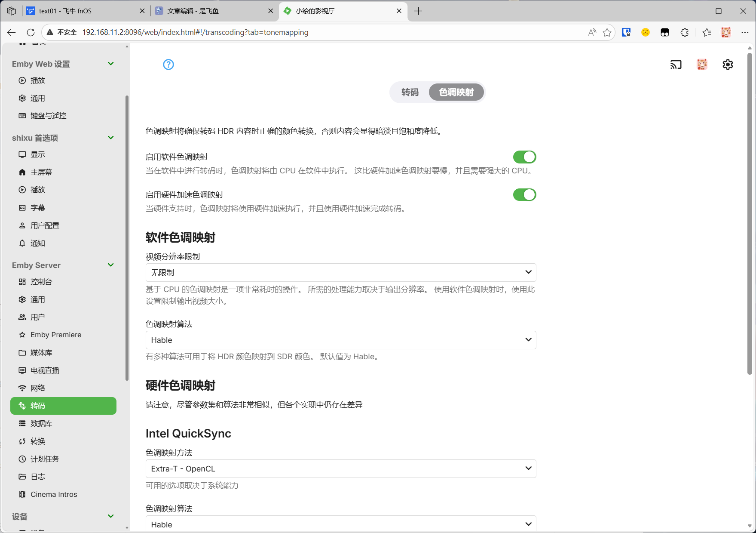756x533 pixels.
Task: Open the cast to device icon
Action: (x=676, y=65)
